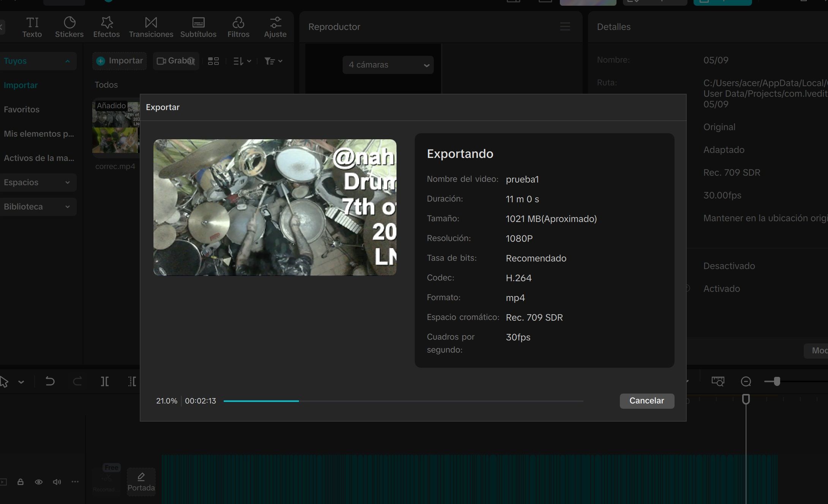Mute the track audio speaker
This screenshot has width=828, height=504.
coord(57,482)
